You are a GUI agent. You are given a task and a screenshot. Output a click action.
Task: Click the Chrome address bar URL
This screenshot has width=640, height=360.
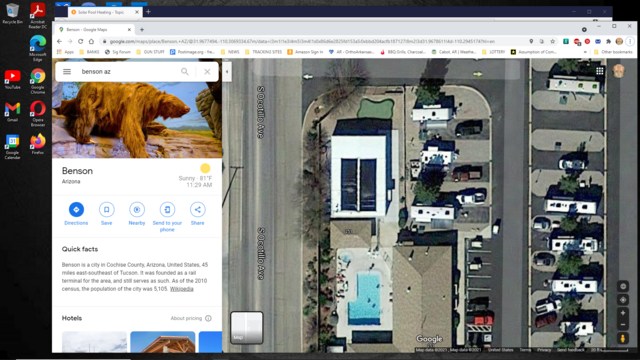(x=302, y=41)
